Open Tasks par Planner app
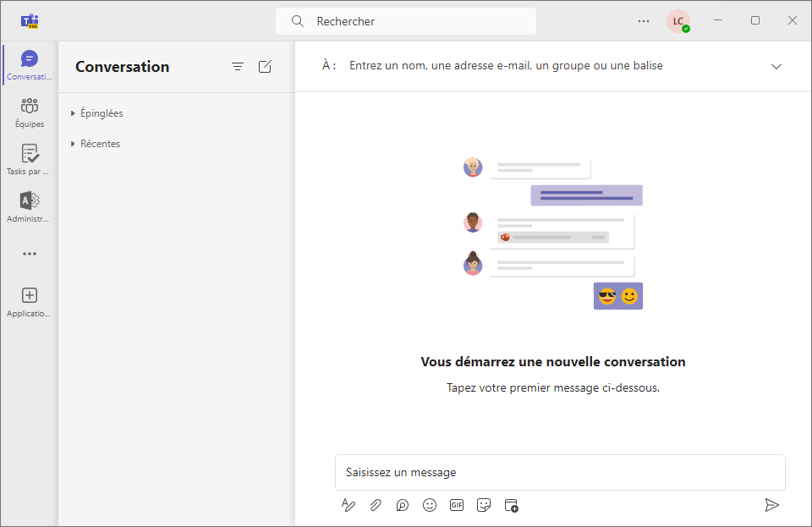Image resolution: width=812 pixels, height=527 pixels. pyautogui.click(x=30, y=160)
